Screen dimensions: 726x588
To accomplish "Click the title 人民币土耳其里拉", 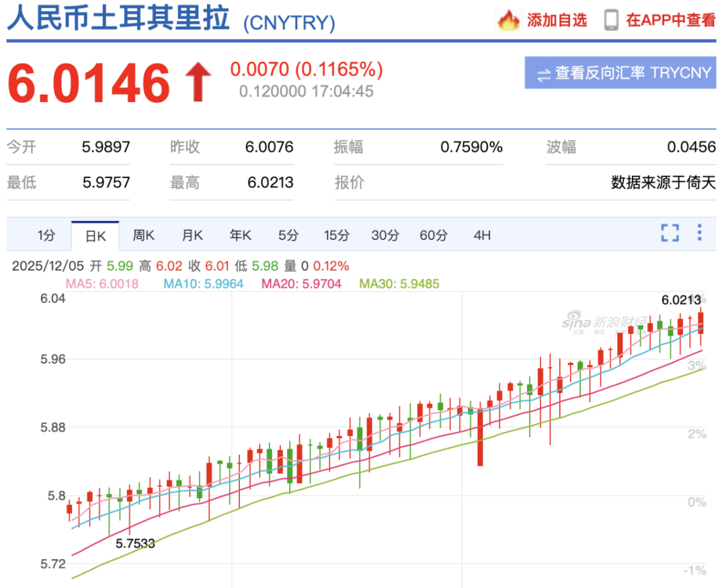I will [x=118, y=19].
